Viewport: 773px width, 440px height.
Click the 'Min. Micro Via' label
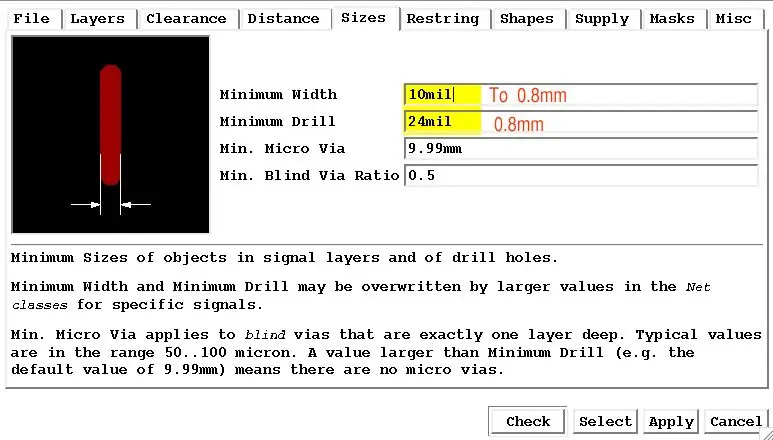pyautogui.click(x=282, y=149)
